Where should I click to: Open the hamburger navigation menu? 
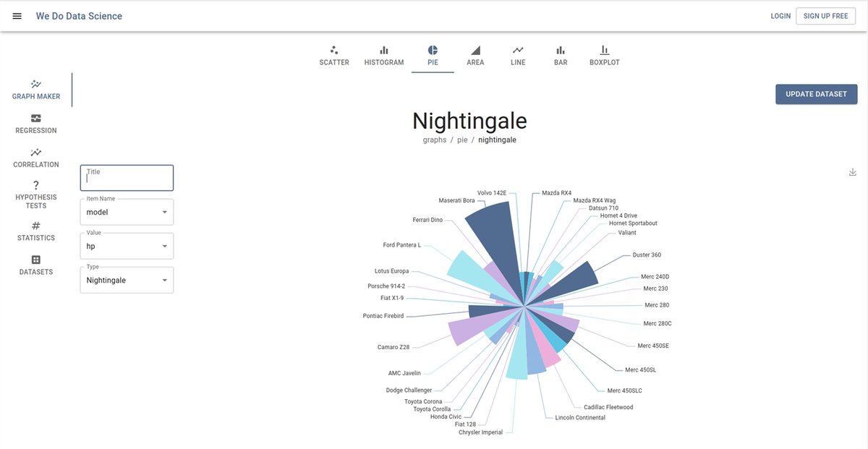click(17, 16)
